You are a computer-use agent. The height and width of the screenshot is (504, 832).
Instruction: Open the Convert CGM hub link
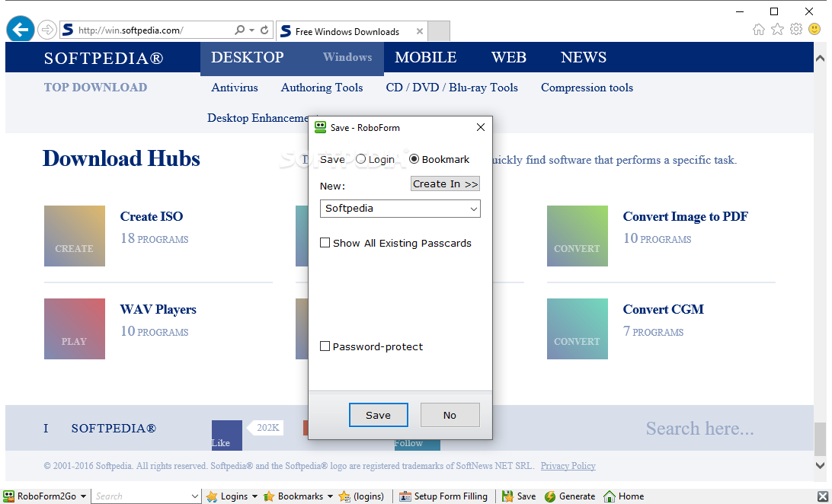[664, 310]
